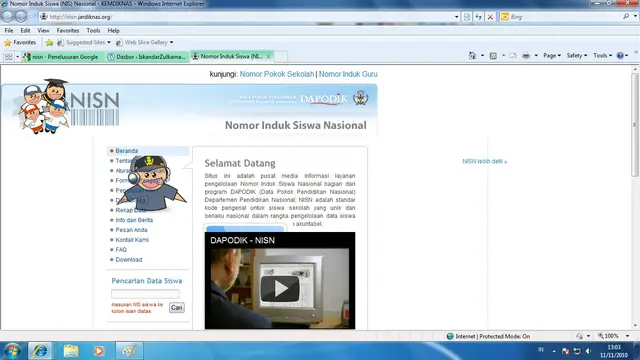Click the Feeds icon in command bar
640x360 pixels.
[x=493, y=56]
